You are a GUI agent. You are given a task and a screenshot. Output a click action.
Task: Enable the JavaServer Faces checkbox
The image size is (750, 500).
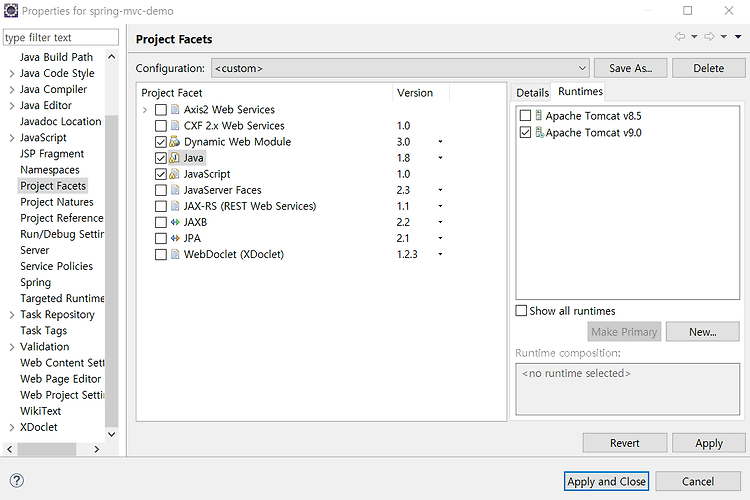[161, 190]
